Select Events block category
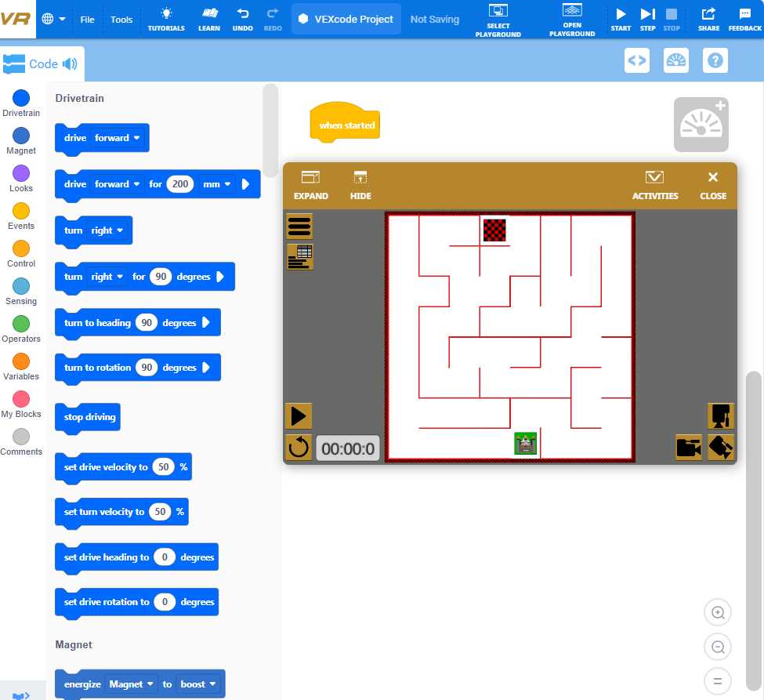The width and height of the screenshot is (764, 700). click(21, 216)
